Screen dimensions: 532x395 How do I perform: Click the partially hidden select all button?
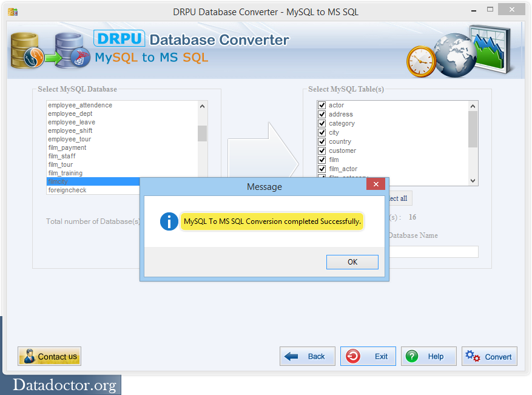point(400,198)
